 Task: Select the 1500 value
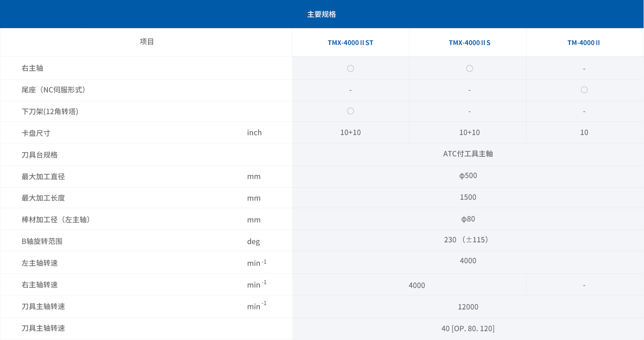pyautogui.click(x=468, y=197)
